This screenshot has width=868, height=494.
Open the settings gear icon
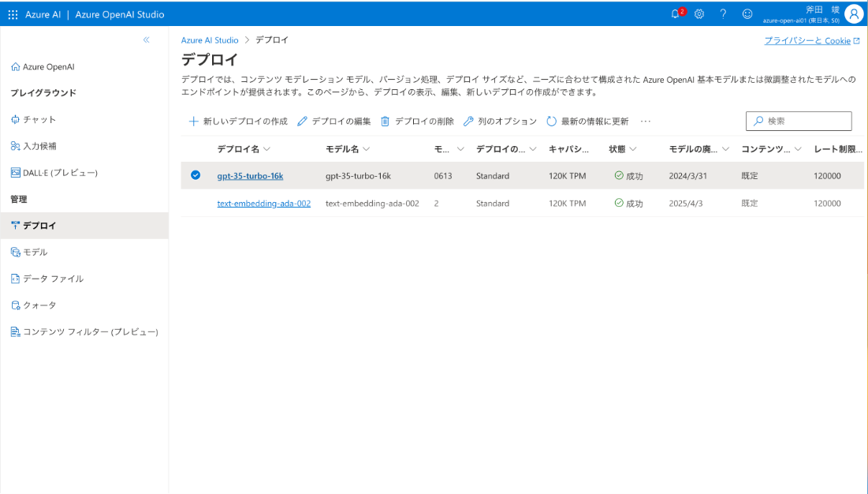(699, 14)
